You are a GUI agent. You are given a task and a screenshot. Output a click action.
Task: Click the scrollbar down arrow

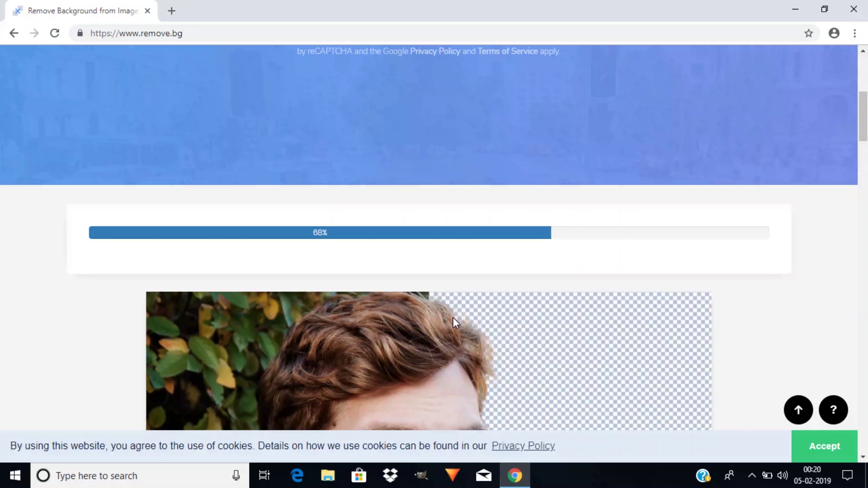pos(863,457)
